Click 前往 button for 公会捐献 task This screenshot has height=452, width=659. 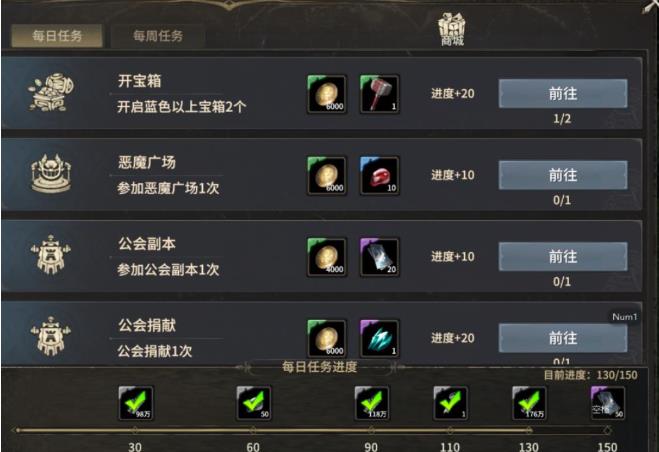pyautogui.click(x=563, y=338)
